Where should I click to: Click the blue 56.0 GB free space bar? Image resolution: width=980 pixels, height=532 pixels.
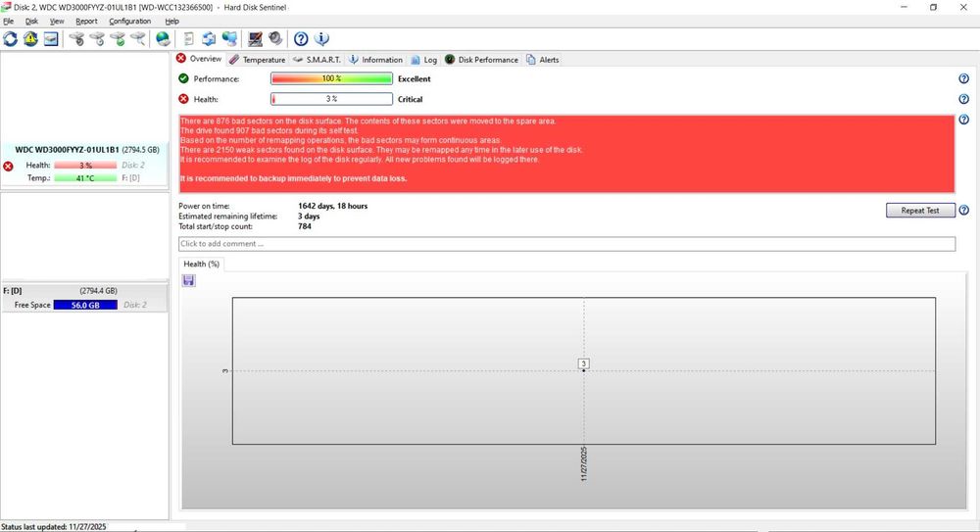click(85, 305)
